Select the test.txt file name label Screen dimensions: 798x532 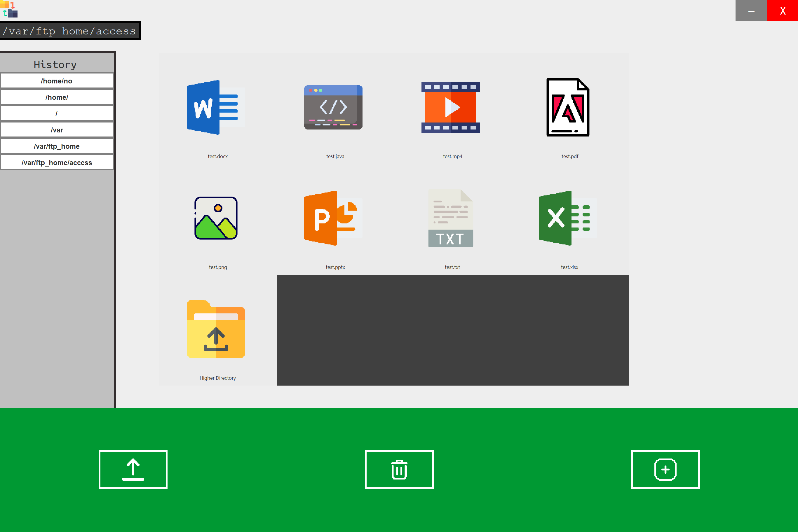pos(452,267)
